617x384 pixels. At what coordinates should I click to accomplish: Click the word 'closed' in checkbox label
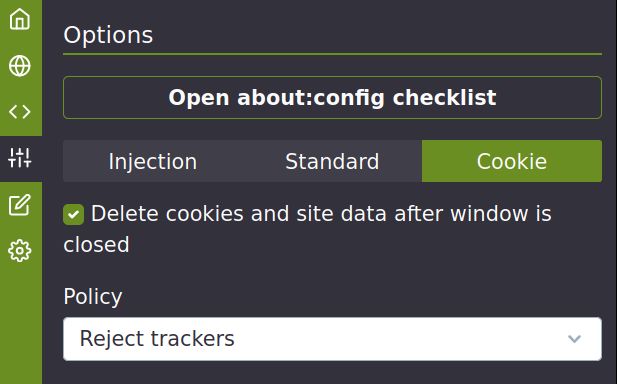pyautogui.click(x=96, y=245)
